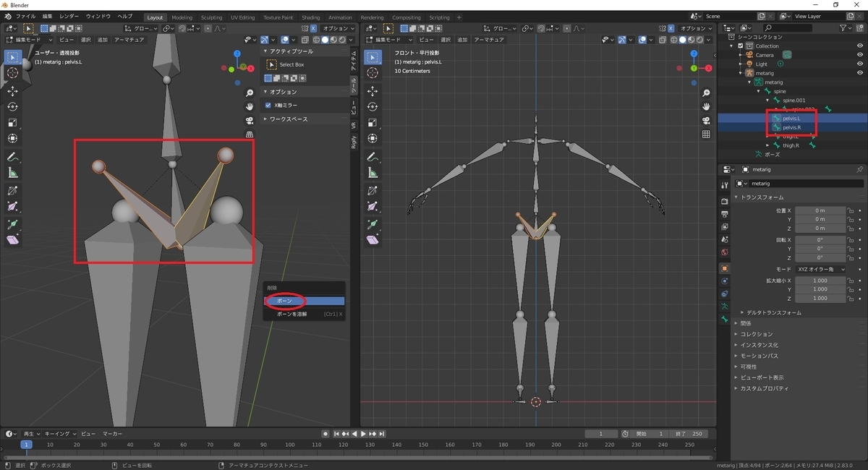Select the Measure tool in left viewport
This screenshot has width=868, height=470.
pyautogui.click(x=13, y=173)
